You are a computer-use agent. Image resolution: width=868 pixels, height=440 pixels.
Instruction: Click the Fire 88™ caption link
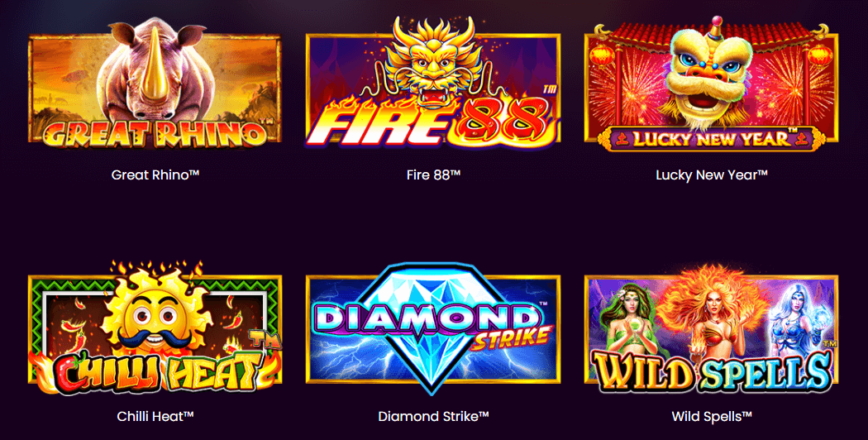433,175
